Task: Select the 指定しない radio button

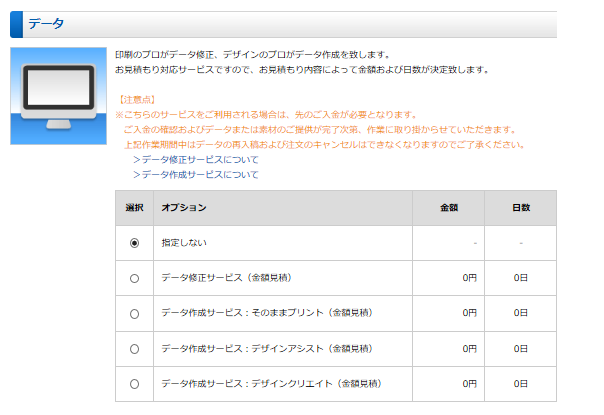Action: click(x=134, y=243)
